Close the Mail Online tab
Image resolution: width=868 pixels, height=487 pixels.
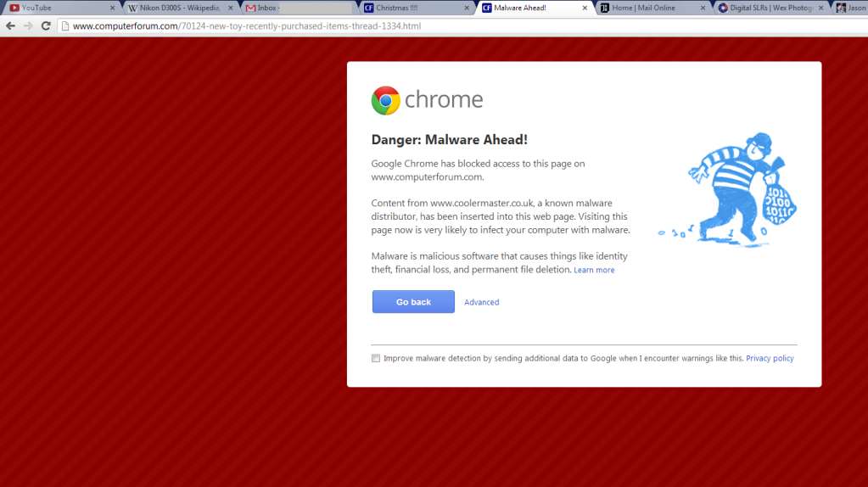point(703,8)
